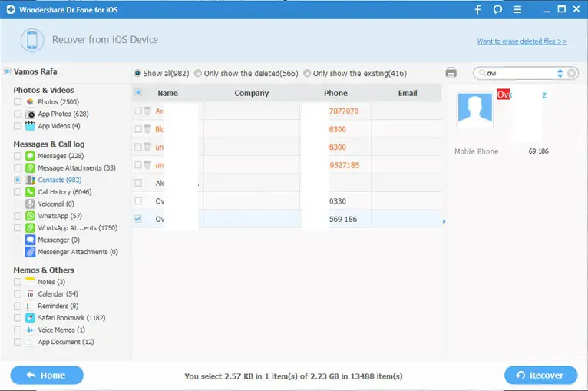Clear search with the X icon
This screenshot has width=588, height=391.
[572, 73]
